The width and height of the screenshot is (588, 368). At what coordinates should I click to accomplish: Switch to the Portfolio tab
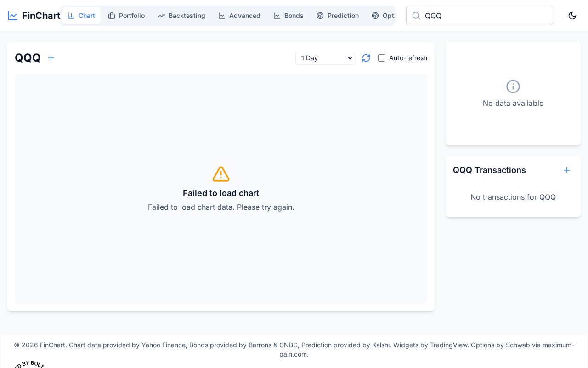point(126,16)
